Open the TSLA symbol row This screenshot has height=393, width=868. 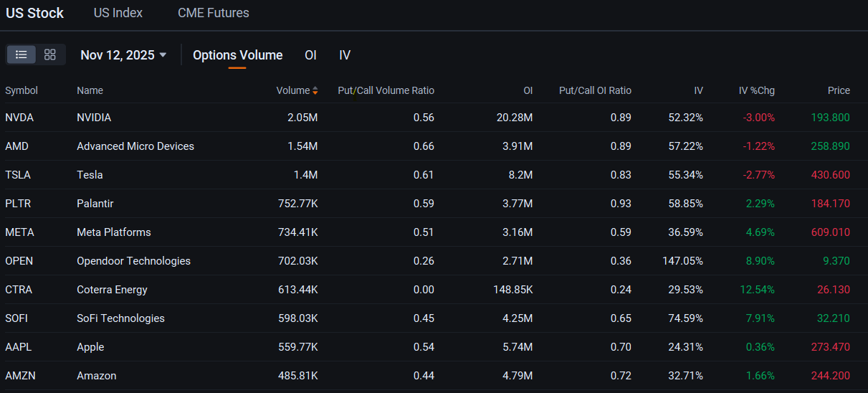coord(18,175)
